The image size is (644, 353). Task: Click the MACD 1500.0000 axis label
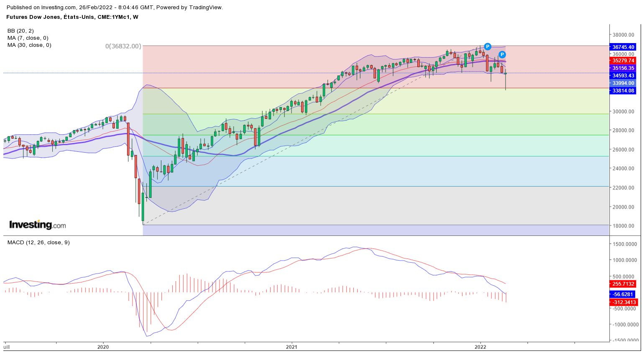click(625, 244)
